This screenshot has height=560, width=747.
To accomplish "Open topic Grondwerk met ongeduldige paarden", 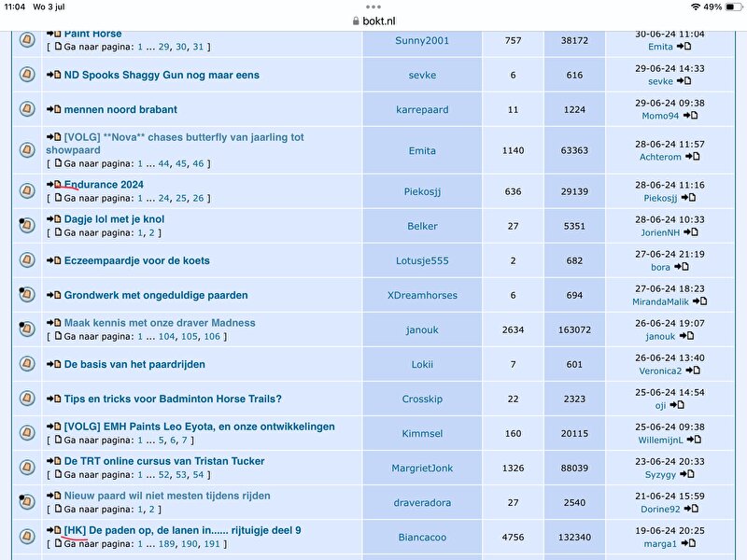I will click(x=156, y=295).
